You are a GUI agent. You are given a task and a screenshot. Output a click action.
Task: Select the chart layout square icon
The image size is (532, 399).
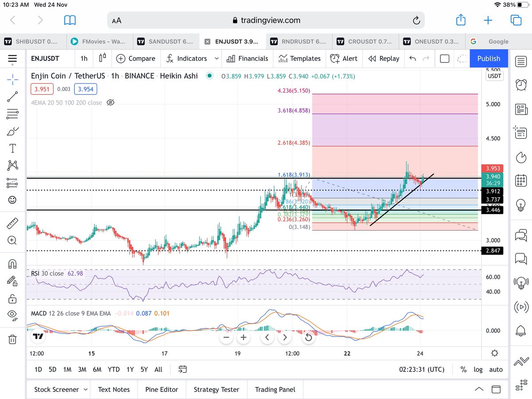(x=445, y=59)
